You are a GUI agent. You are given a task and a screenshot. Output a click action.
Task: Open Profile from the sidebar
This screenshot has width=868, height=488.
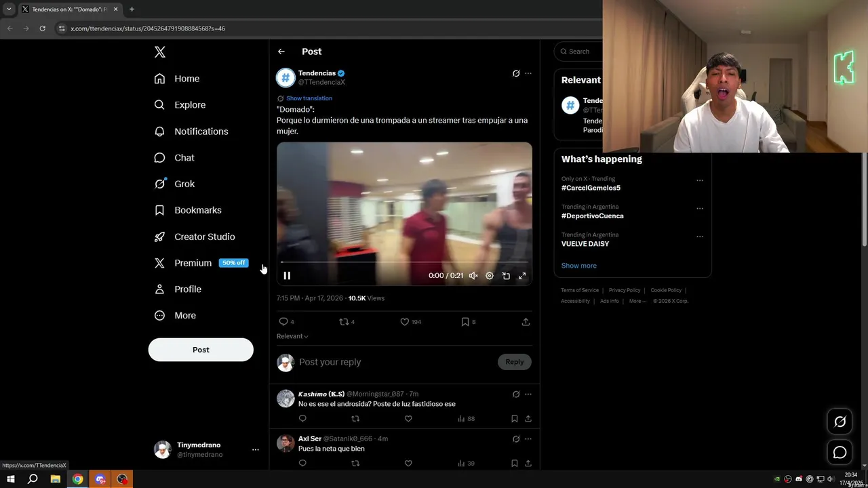click(x=178, y=289)
